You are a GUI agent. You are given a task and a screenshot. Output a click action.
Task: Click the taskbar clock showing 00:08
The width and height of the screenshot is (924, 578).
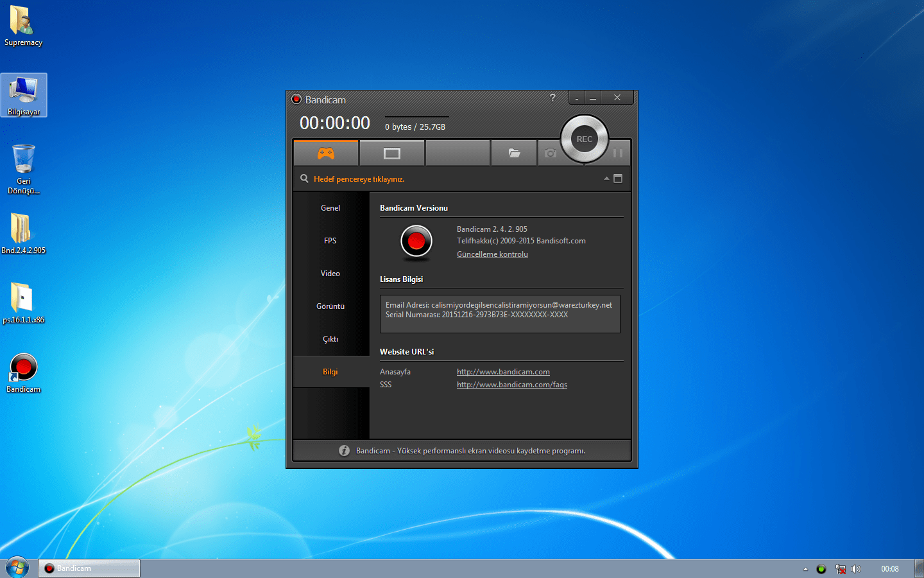(890, 569)
